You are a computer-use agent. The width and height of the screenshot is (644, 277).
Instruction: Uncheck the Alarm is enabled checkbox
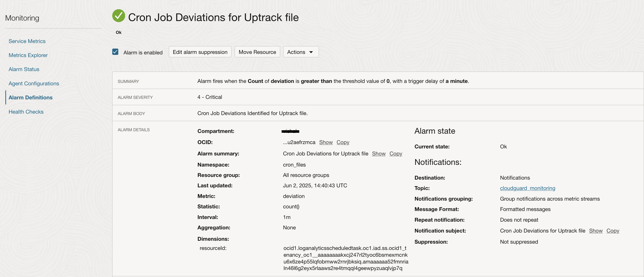point(115,52)
